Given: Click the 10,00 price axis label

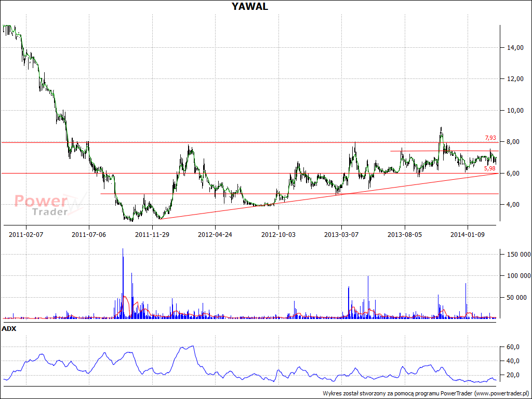Looking at the screenshot, I should [515, 111].
